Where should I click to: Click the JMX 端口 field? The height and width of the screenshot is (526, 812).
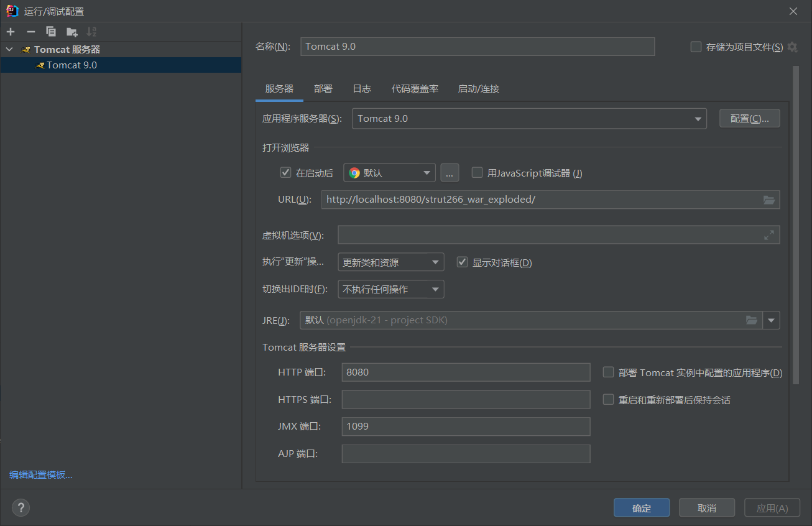(466, 427)
